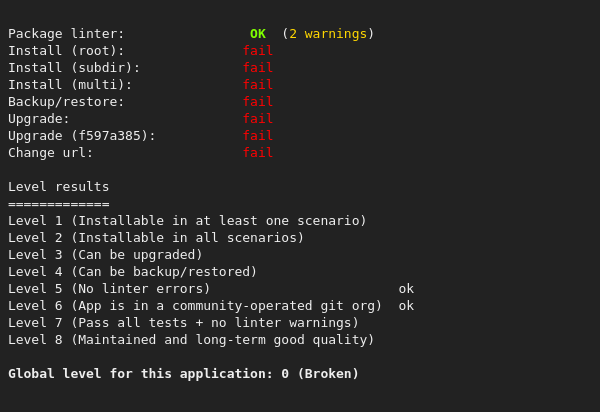Click the bold "Global level for this application" line
Screen dimensions: 600x412
click(x=183, y=374)
